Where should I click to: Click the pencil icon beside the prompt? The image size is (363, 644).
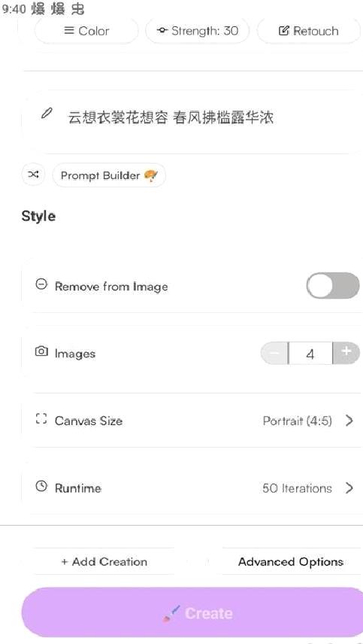[x=47, y=114]
